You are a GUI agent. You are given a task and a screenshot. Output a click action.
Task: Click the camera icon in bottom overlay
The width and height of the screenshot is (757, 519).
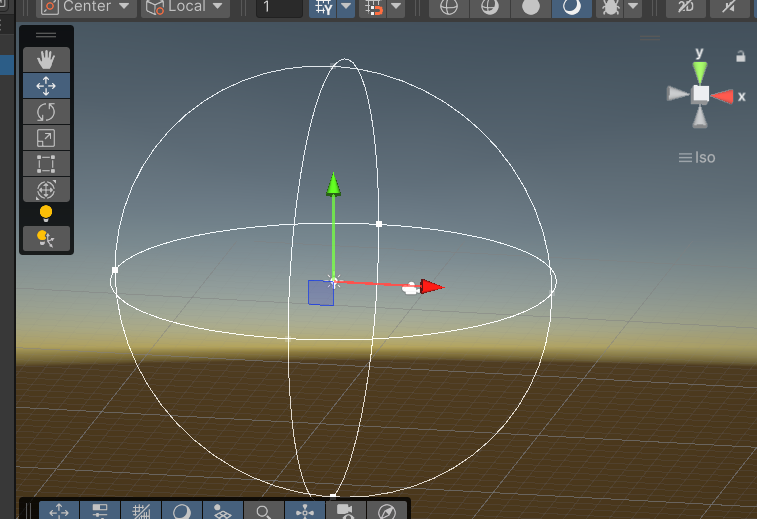pos(345,511)
